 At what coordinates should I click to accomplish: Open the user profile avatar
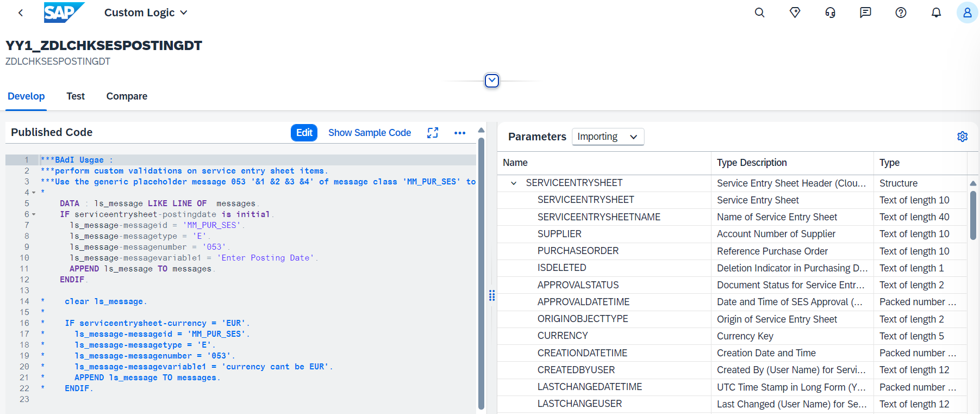(967, 13)
